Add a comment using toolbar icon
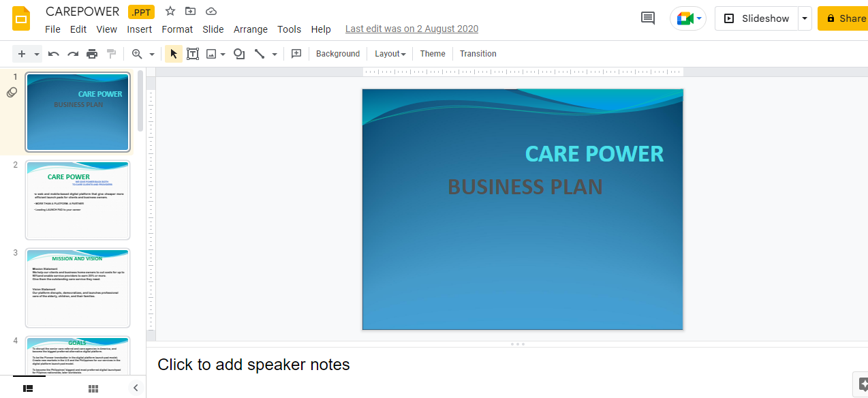Screen dimensions: 868x398 (x=296, y=54)
